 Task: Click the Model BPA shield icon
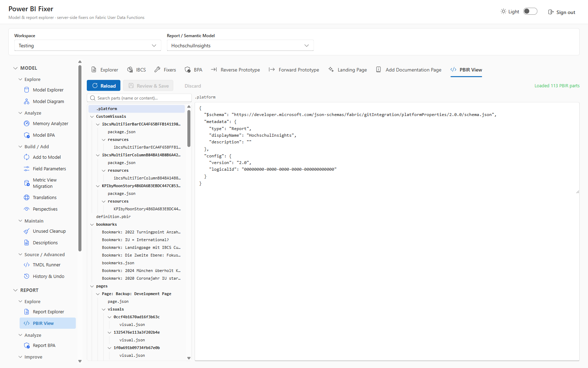(x=27, y=135)
